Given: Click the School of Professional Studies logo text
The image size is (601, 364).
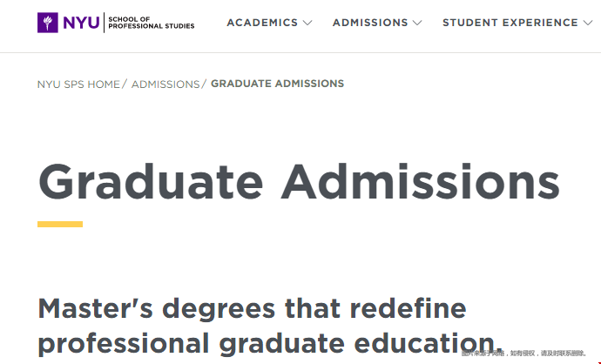Looking at the screenshot, I should (151, 23).
